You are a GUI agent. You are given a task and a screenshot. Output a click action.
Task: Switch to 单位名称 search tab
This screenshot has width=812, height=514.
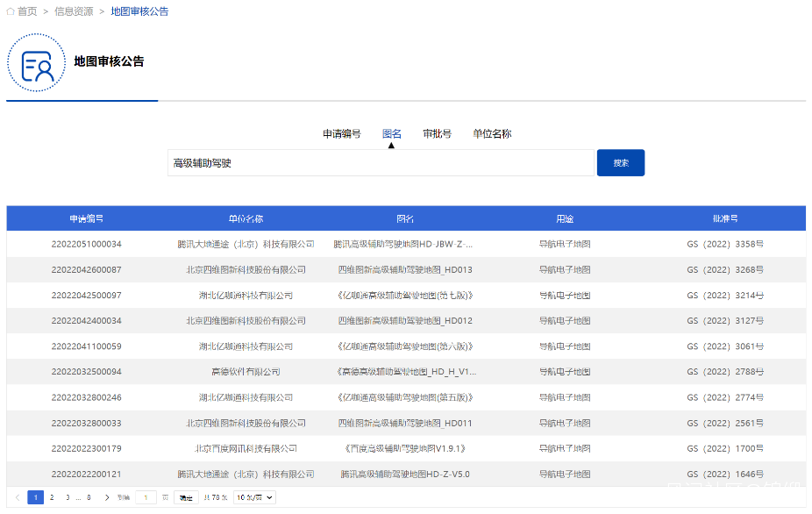(492, 134)
